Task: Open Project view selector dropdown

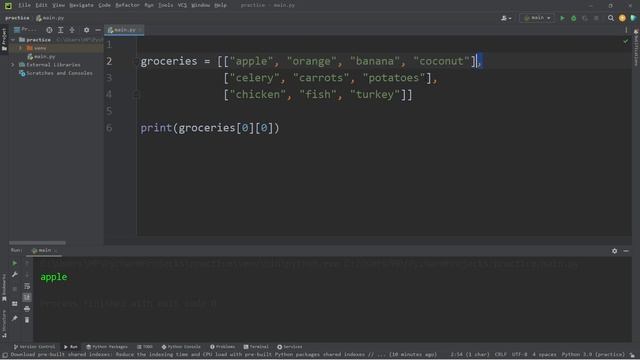Action: click(x=25, y=30)
